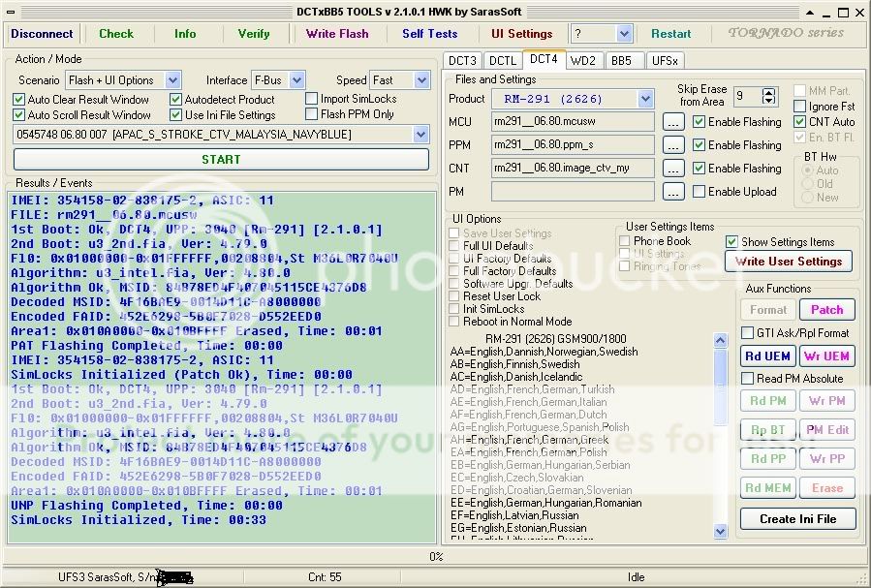Open Self Tests
871x588 pixels.
point(430,34)
